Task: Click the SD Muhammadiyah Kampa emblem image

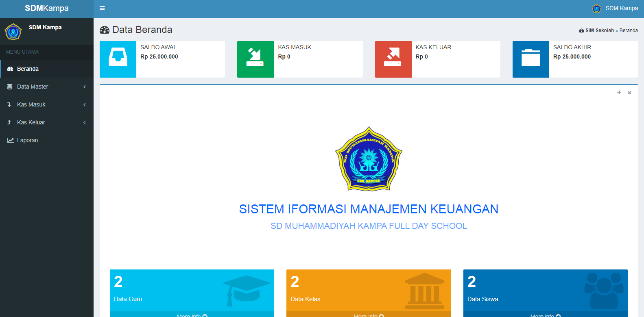Action: (x=369, y=158)
